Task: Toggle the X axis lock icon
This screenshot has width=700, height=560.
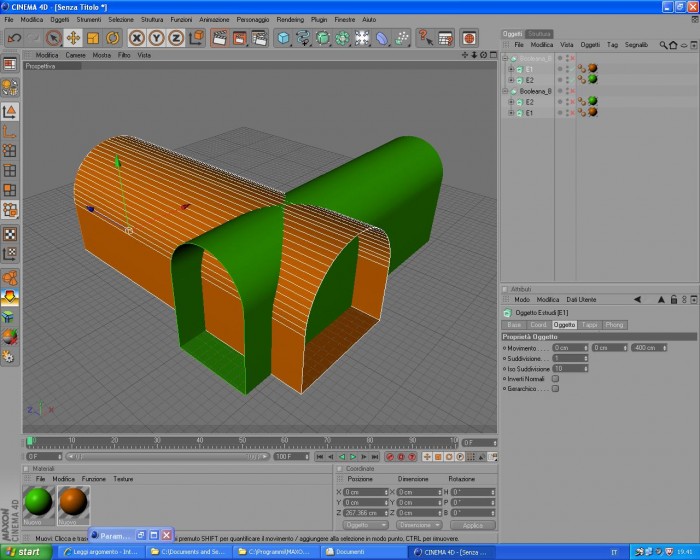Action: [137, 38]
